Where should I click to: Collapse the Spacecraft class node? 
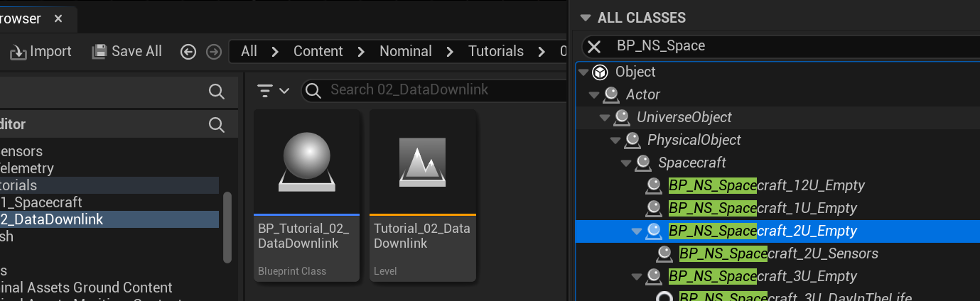pos(626,163)
